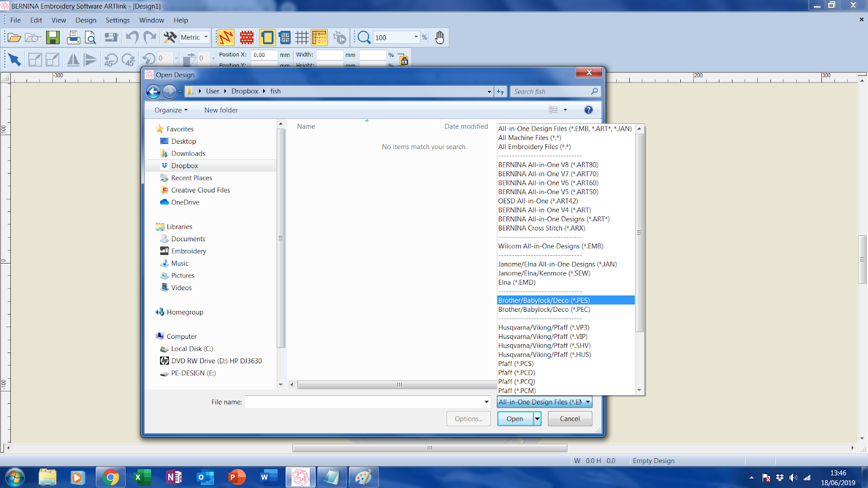Open the zoom percentage dropdown
Screen dimensions: 868x488
[x=416, y=37]
